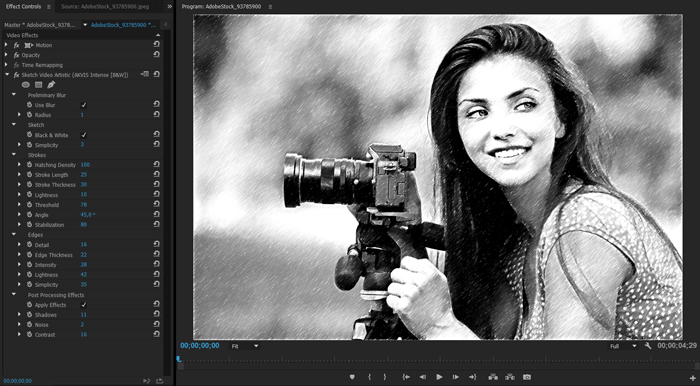Image resolution: width=700 pixels, height=386 pixels.
Task: Open the Full playback resolution dropdown
Action: (x=623, y=346)
